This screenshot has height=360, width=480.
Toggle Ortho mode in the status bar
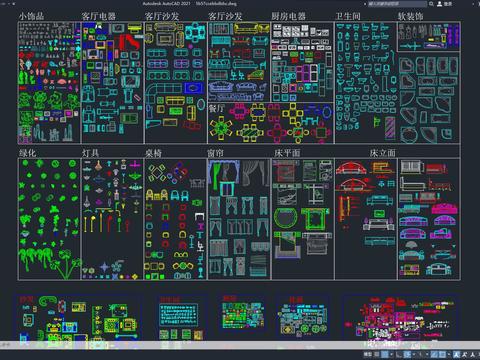(x=399, y=354)
